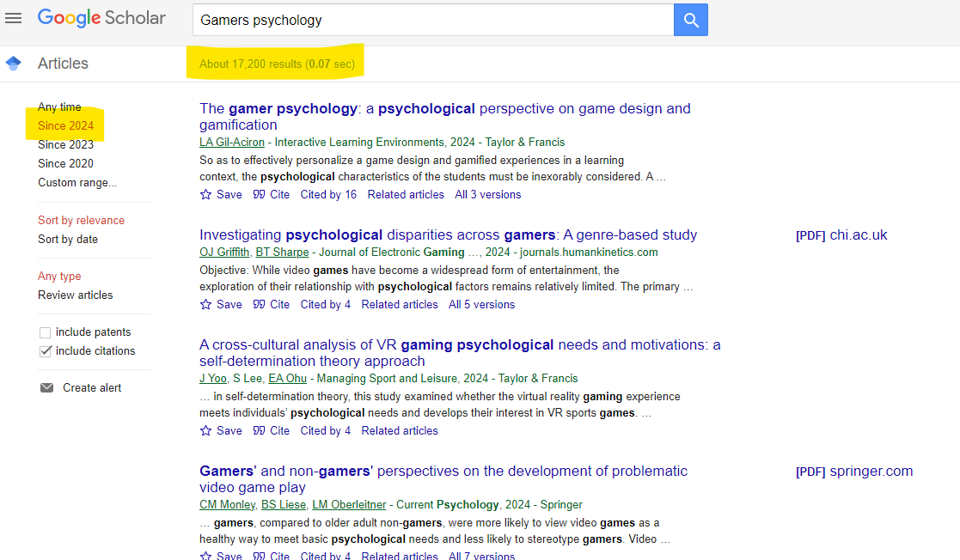Image resolution: width=960 pixels, height=560 pixels.
Task: Open author J Yoo's profile
Action: [213, 379]
